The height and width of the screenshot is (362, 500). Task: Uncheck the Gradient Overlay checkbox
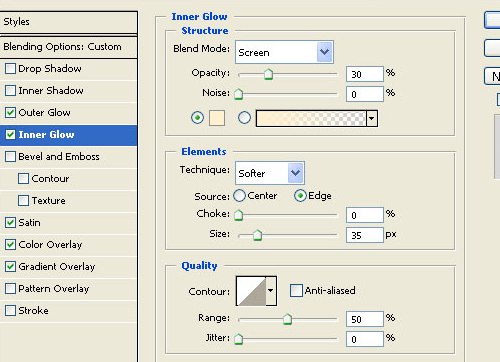click(x=10, y=267)
